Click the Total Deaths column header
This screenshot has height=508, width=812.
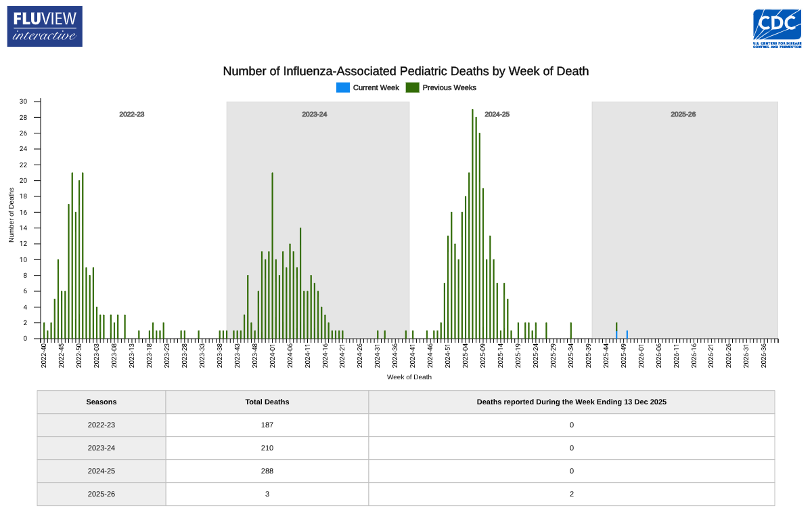(267, 402)
